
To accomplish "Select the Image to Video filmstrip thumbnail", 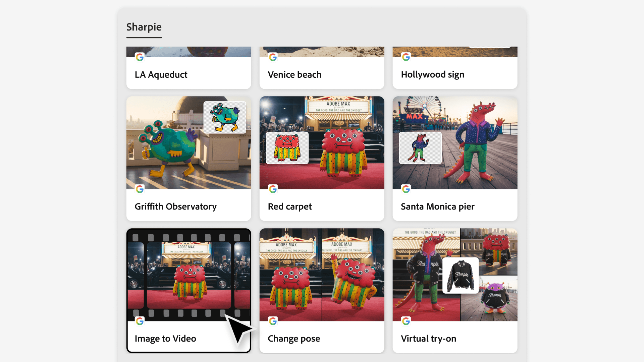I will tap(189, 275).
